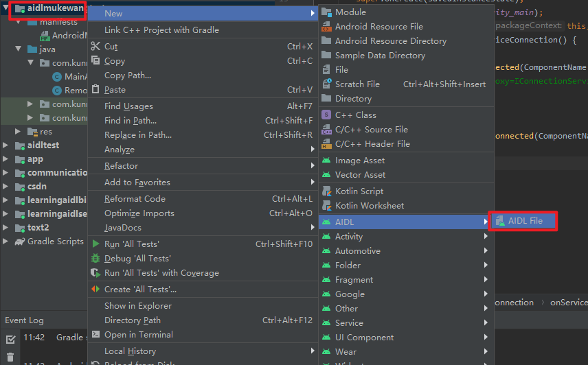The image size is (588, 365).
Task: Click the Sample Data Directory folder icon
Action: (326, 55)
